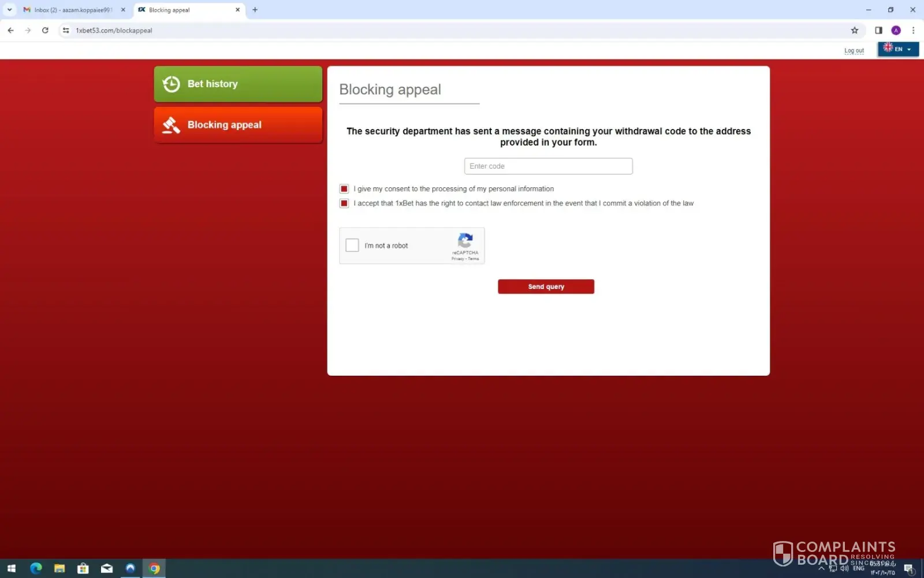Image resolution: width=924 pixels, height=578 pixels.
Task: Click the Log out link
Action: click(x=854, y=51)
